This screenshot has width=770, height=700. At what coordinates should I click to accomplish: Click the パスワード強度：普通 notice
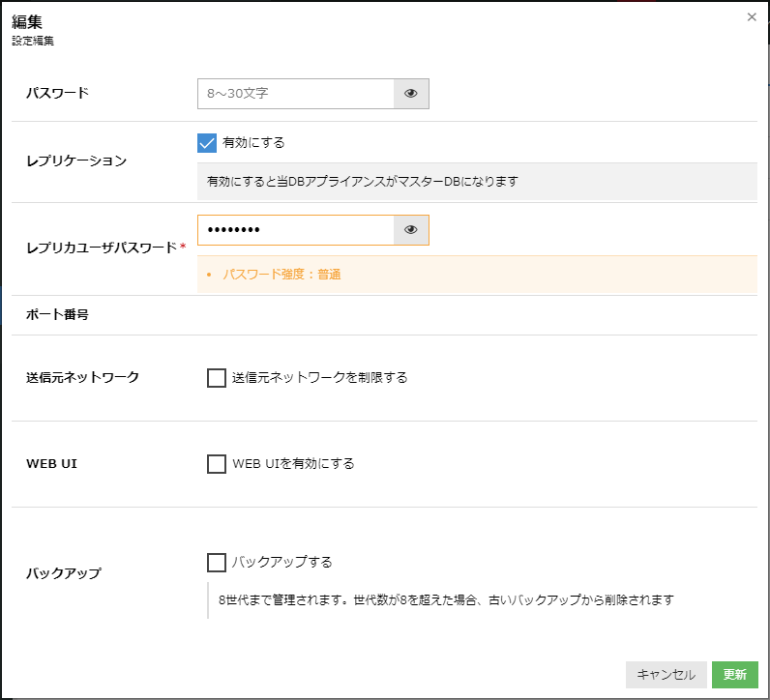[x=281, y=275]
